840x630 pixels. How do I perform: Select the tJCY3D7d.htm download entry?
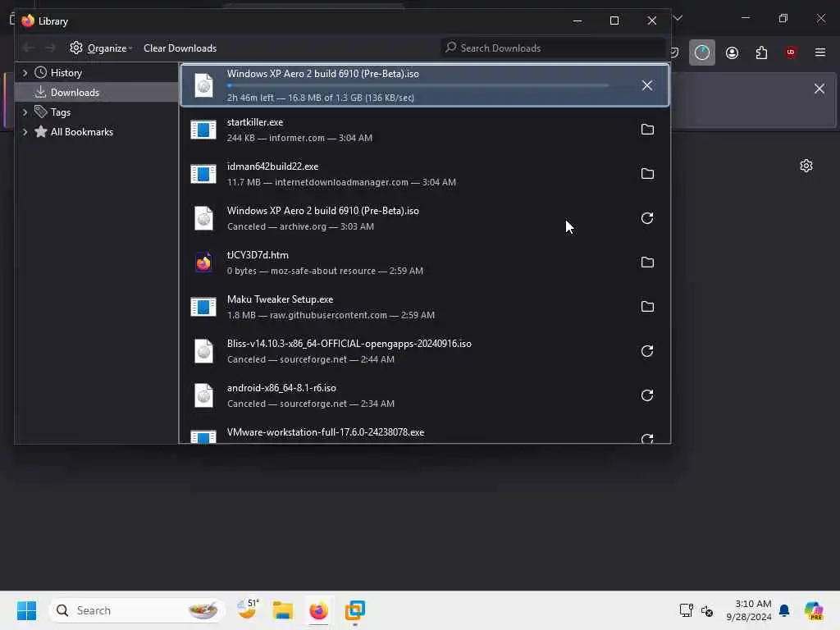tap(424, 262)
